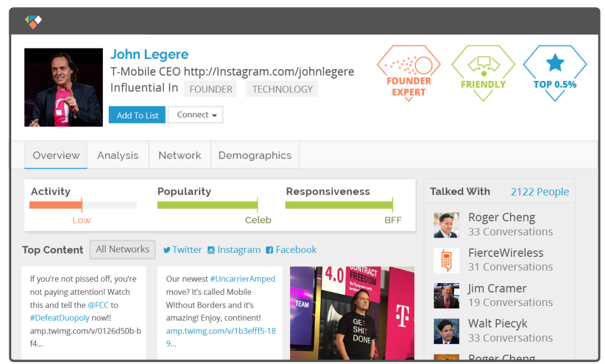Open the T-Mobile event photo thumbnail
605x364 pixels.
[x=352, y=313]
